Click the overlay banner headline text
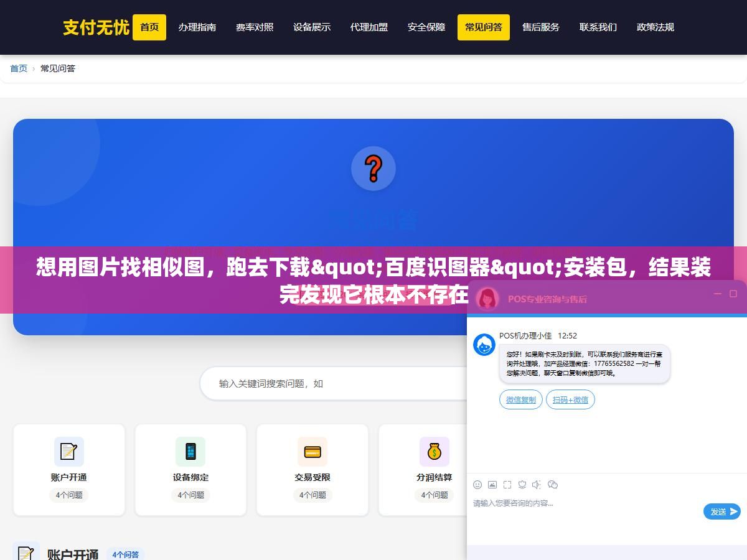Viewport: 747px width, 560px height. (374, 281)
